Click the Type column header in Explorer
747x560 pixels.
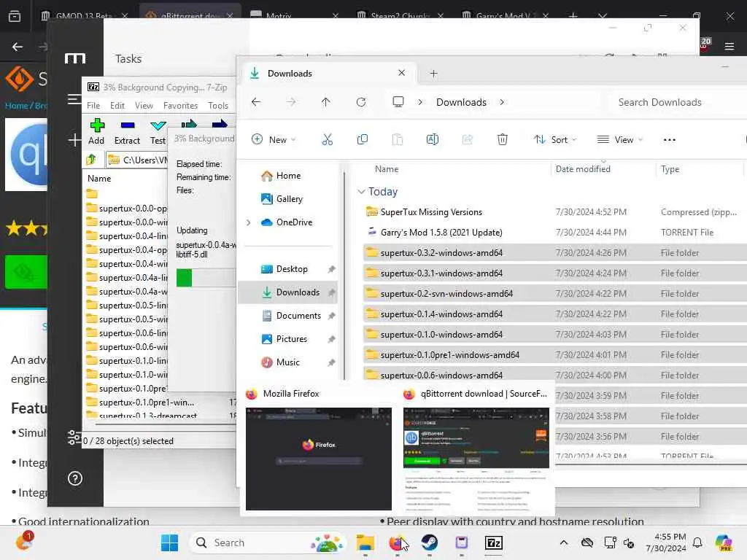(x=670, y=169)
